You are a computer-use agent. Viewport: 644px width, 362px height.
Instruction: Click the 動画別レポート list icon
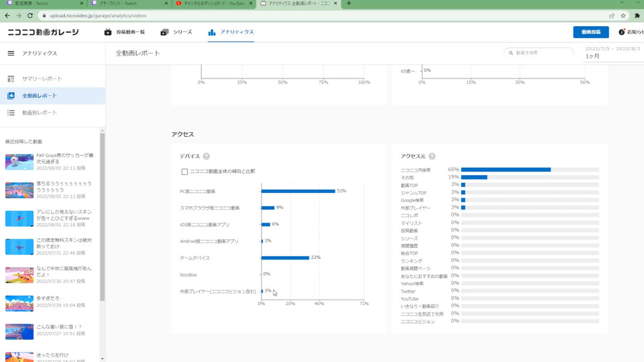tap(11, 113)
